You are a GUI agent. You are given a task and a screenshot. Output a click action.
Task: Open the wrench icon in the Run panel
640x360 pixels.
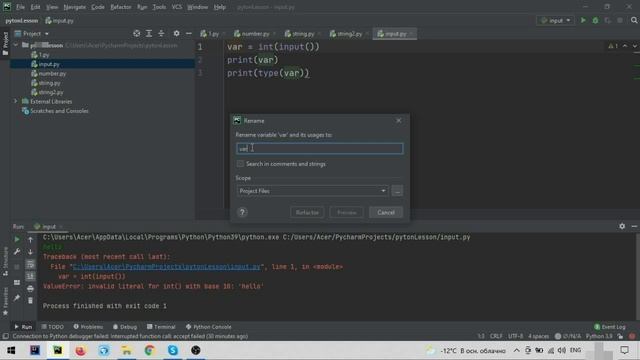click(x=17, y=251)
